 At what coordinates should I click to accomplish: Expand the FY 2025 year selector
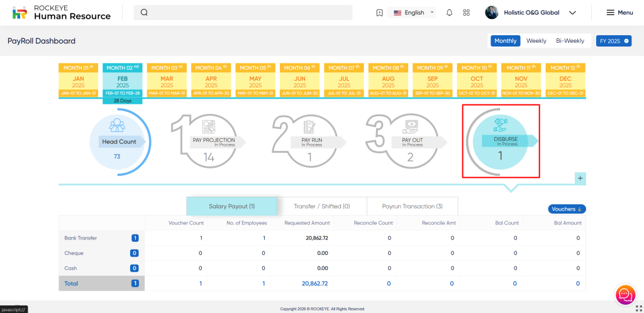point(613,41)
